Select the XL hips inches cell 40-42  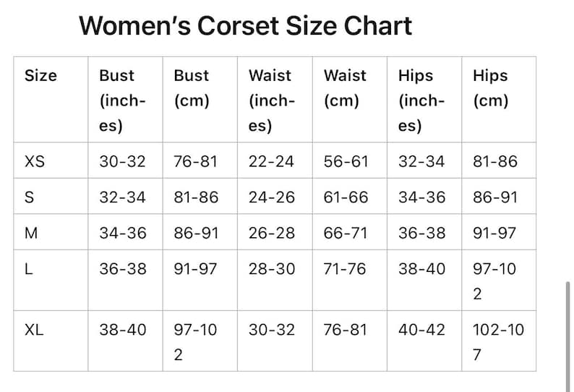pyautogui.click(x=421, y=330)
